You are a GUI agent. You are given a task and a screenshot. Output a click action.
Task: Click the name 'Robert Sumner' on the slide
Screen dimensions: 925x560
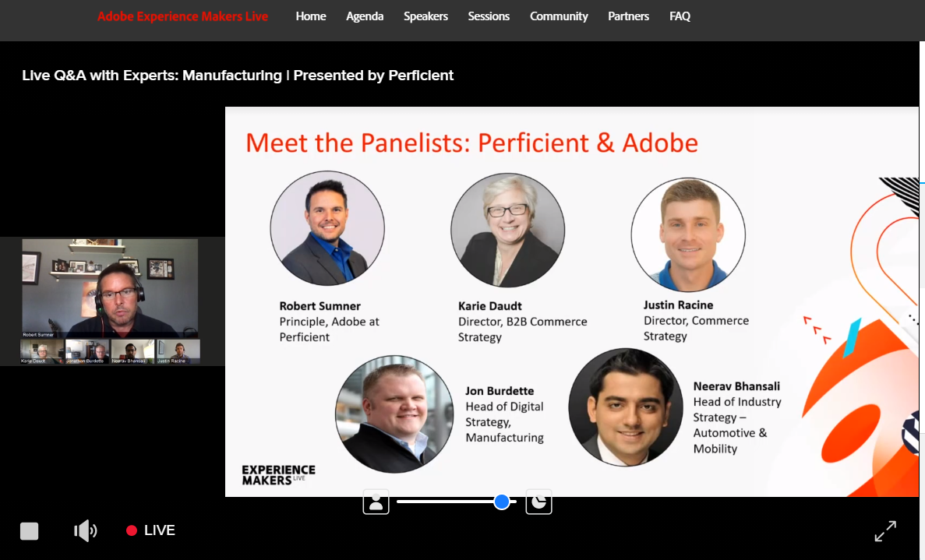pos(320,306)
